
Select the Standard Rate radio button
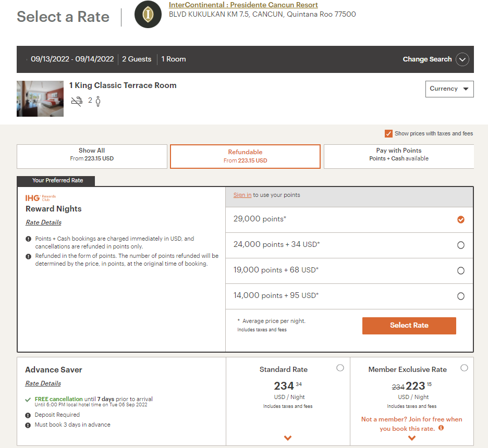pyautogui.click(x=340, y=368)
